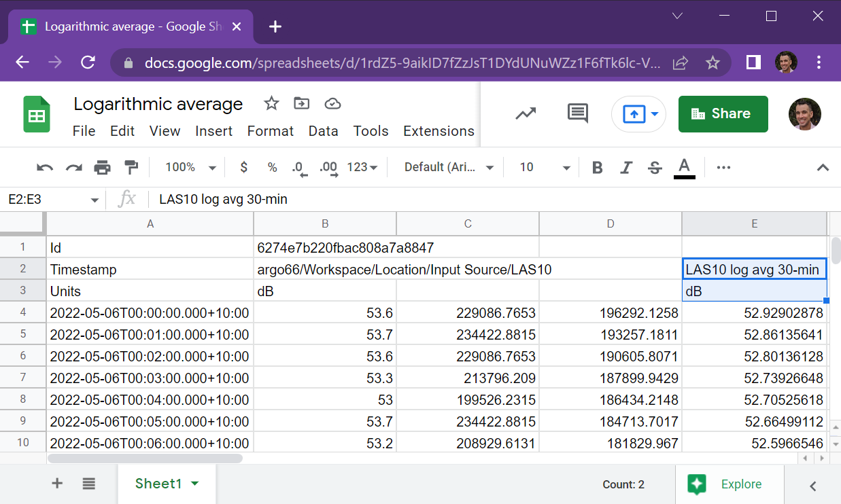Click the browser Reload icon
Screen dimensions: 841x504
pyautogui.click(x=88, y=62)
